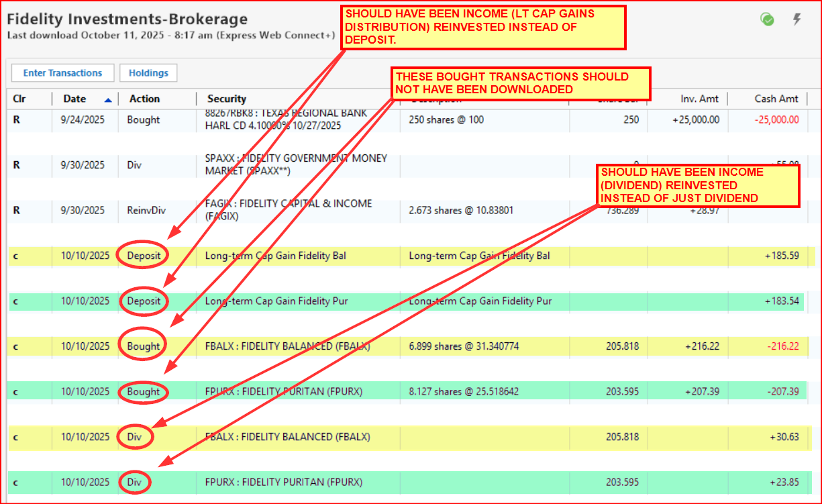822x504 pixels.
Task: Click the +185.59 cash amount
Action: 781,256
